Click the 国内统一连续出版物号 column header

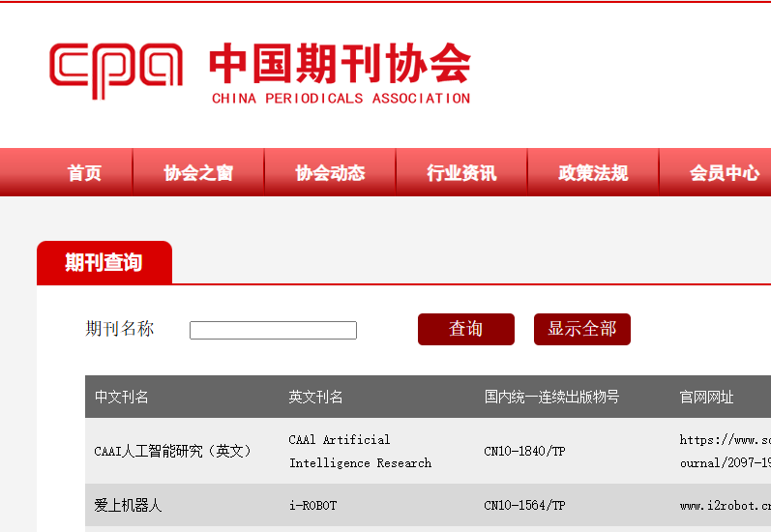coord(551,397)
